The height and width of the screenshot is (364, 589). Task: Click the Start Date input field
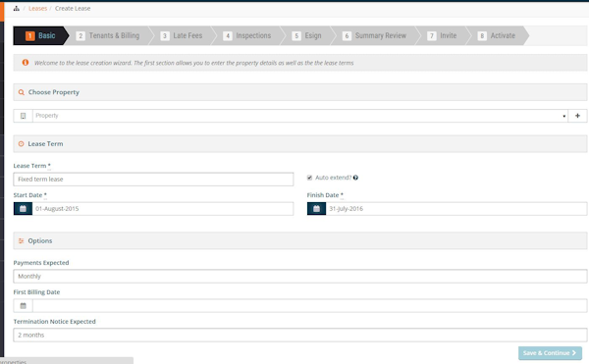(x=163, y=209)
